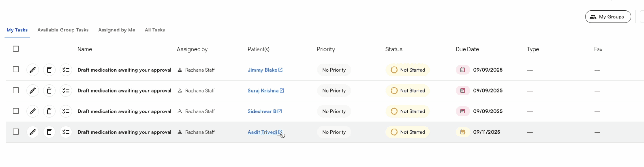Click the My Groups button
The height and width of the screenshot is (167, 644).
608,17
